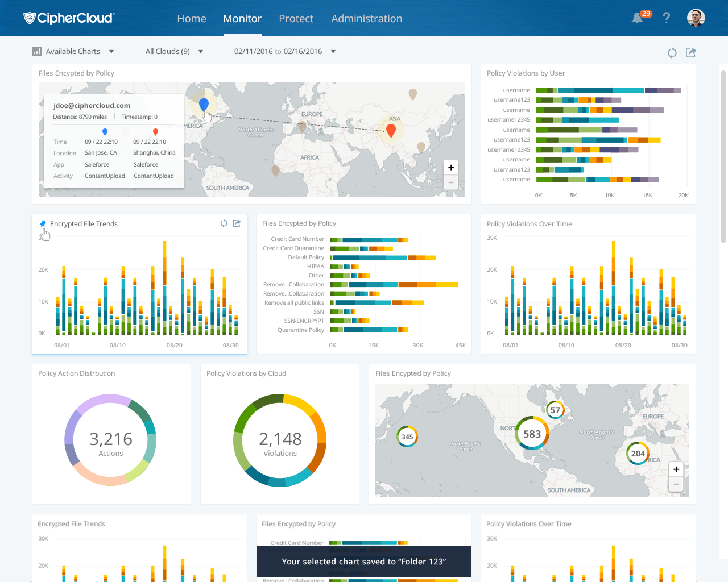Image resolution: width=728 pixels, height=582 pixels.
Task: Click Shanghai, China location in tooltip
Action: pyautogui.click(x=154, y=153)
